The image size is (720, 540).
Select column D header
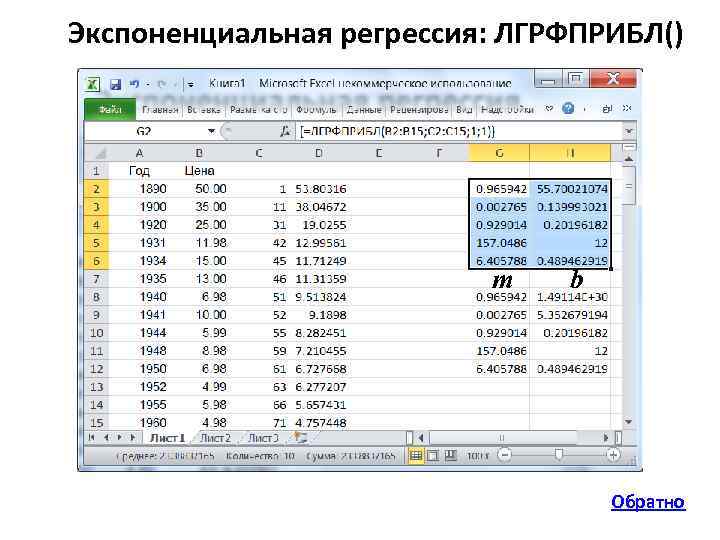coord(319,153)
